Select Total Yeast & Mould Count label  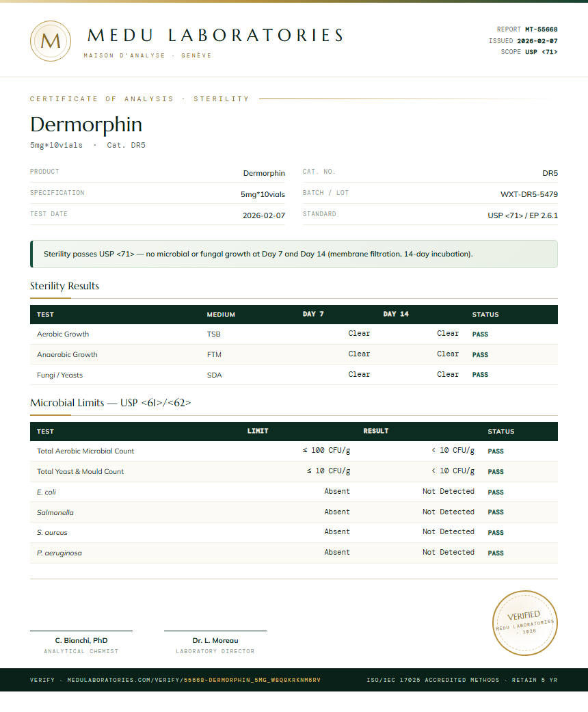pyautogui.click(x=81, y=471)
